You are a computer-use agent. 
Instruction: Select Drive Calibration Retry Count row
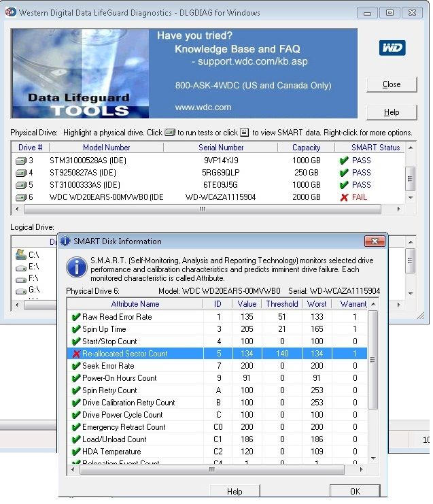pyautogui.click(x=217, y=403)
